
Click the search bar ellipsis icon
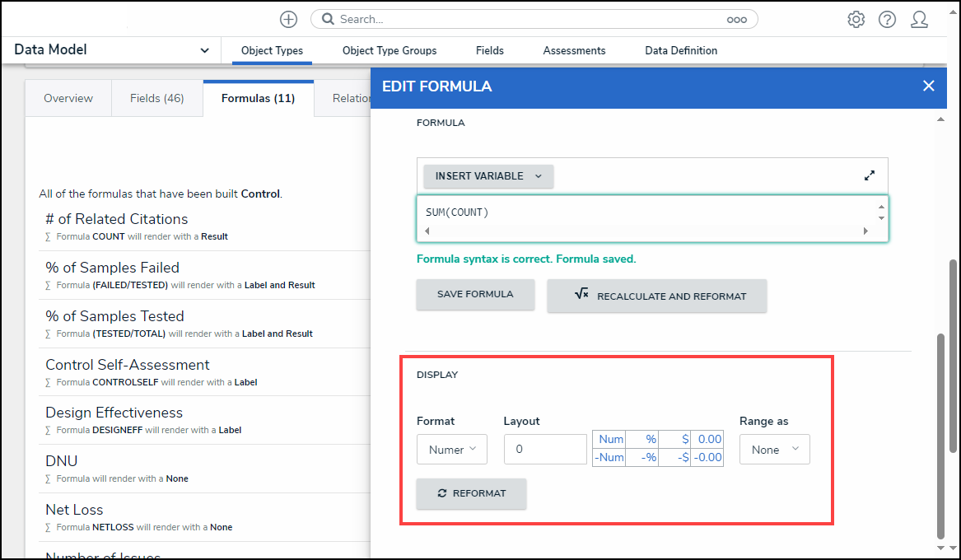click(735, 19)
